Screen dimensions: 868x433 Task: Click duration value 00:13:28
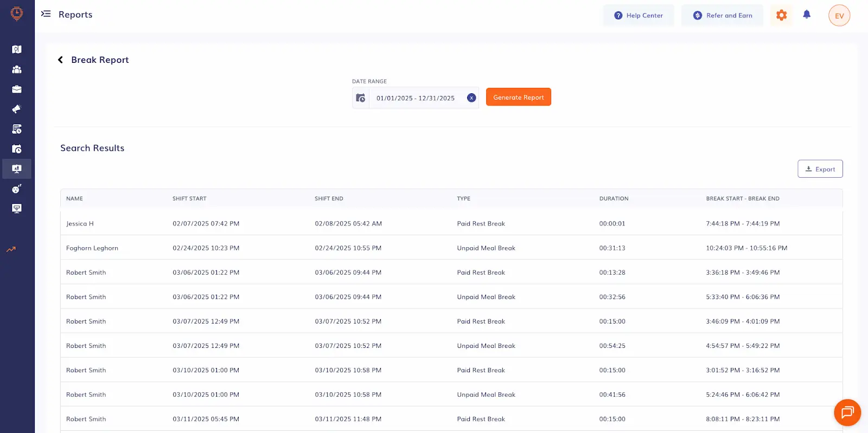click(612, 273)
